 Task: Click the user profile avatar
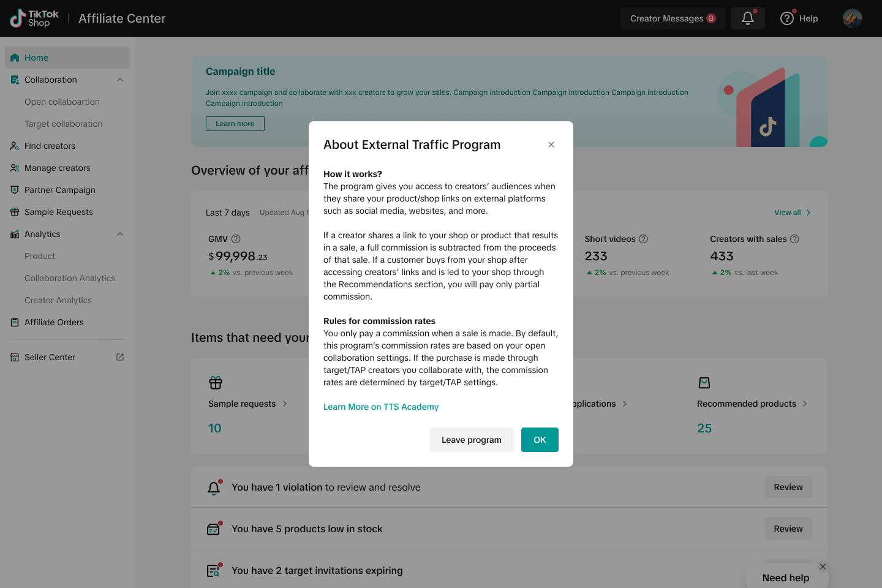852,18
